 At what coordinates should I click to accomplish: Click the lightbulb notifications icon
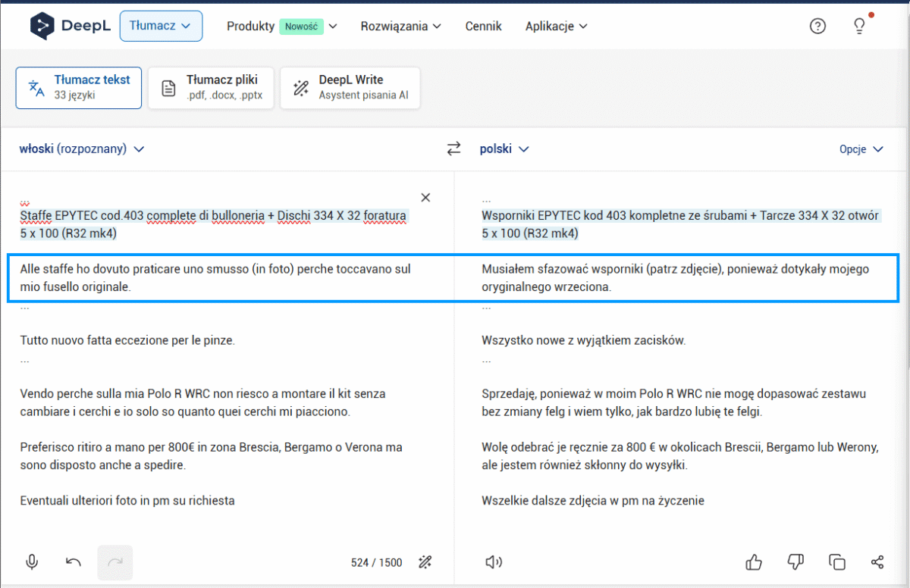coord(859,26)
